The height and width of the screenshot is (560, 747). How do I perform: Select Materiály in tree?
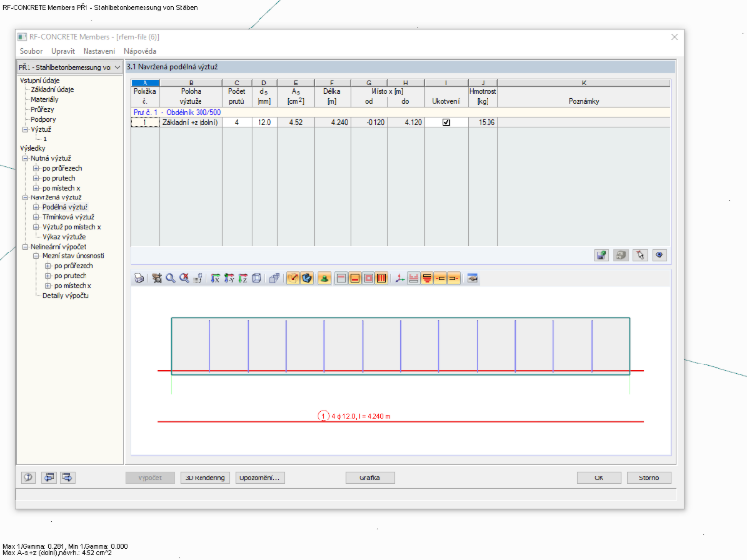tap(45, 99)
